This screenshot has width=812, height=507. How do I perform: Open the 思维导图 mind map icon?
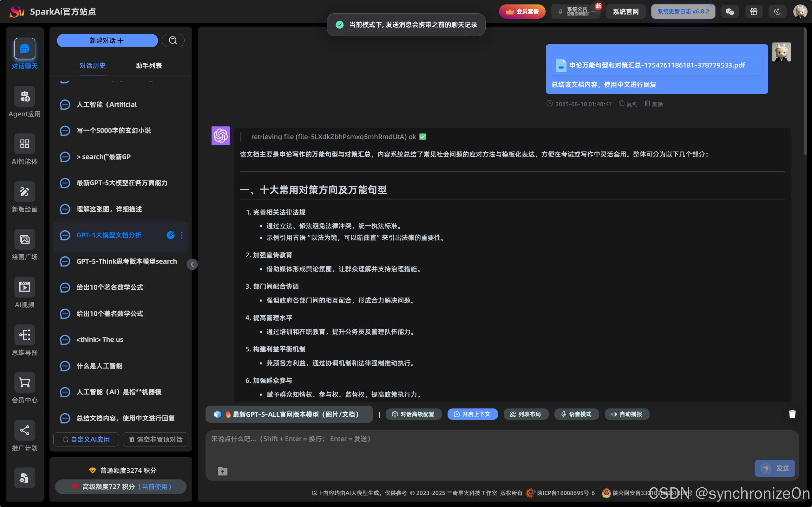pos(24,335)
